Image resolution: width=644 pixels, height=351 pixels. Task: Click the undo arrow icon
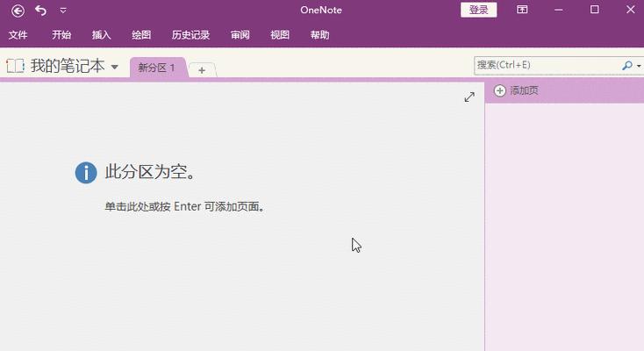41,11
